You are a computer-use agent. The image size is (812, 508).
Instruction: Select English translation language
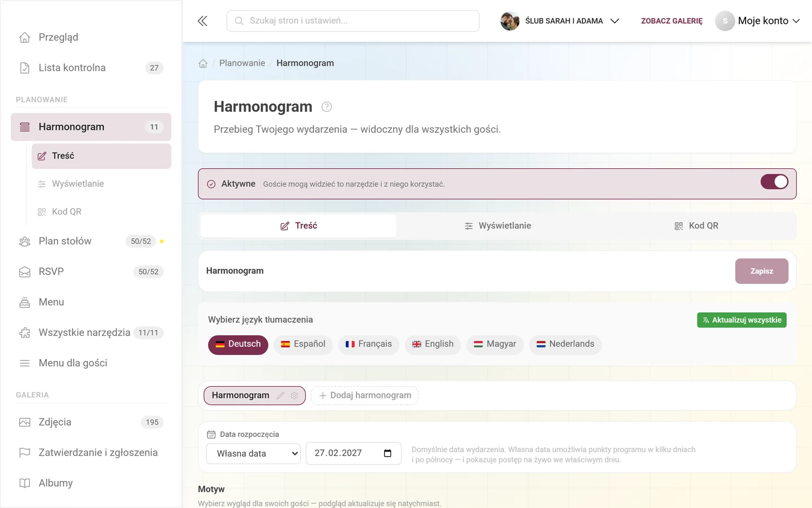433,344
